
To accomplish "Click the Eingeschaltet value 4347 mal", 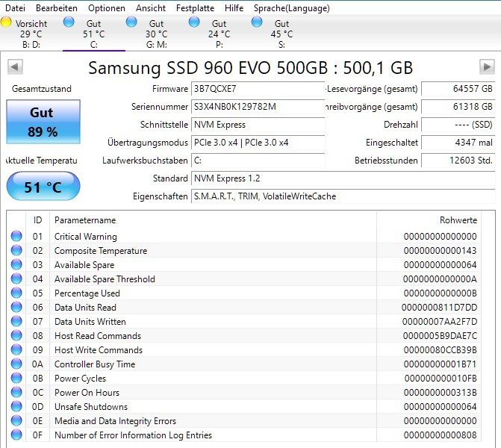I will pos(458,142).
